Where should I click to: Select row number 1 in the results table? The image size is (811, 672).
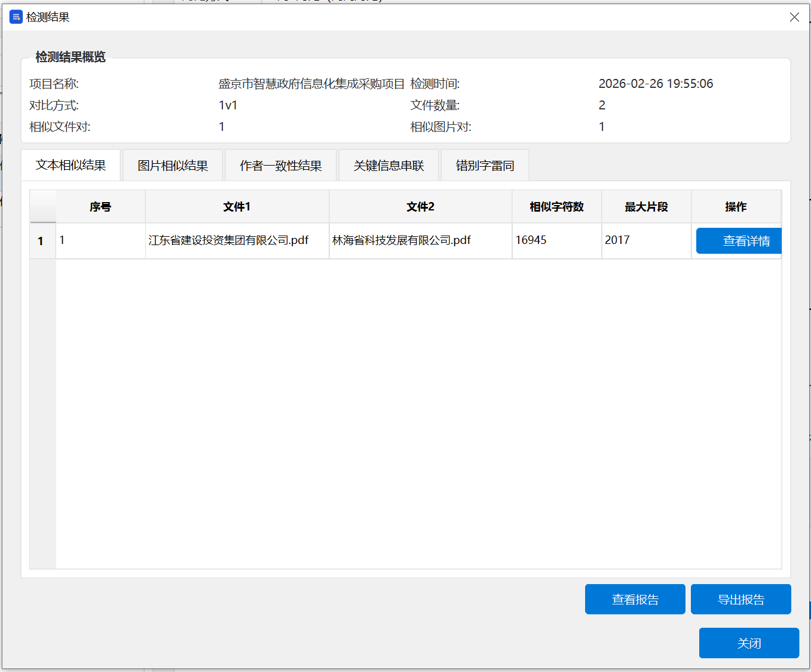click(41, 240)
